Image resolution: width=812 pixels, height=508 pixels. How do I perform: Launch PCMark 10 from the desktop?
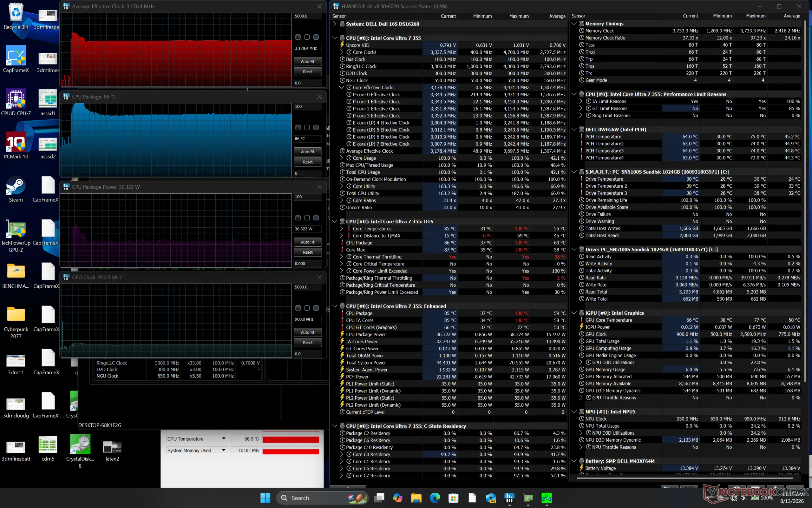click(x=16, y=145)
